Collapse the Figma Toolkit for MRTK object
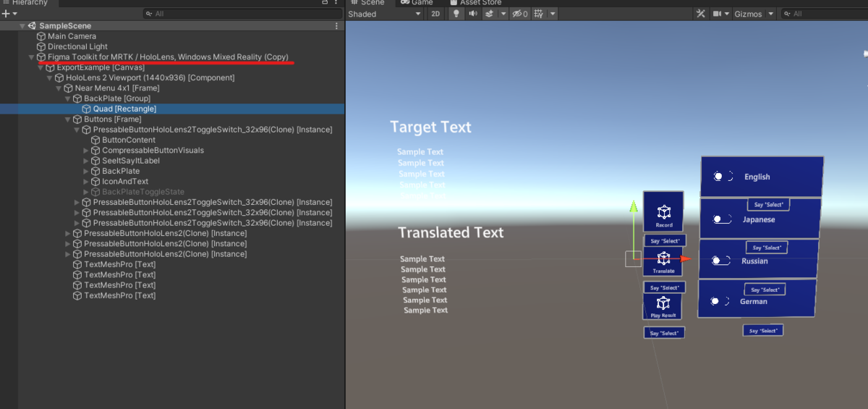868x409 pixels. click(x=31, y=57)
